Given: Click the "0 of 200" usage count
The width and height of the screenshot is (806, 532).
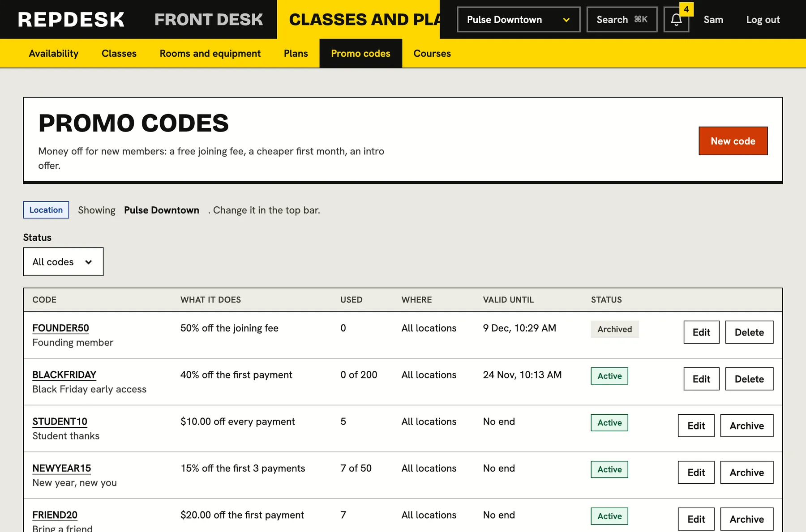Looking at the screenshot, I should (359, 375).
